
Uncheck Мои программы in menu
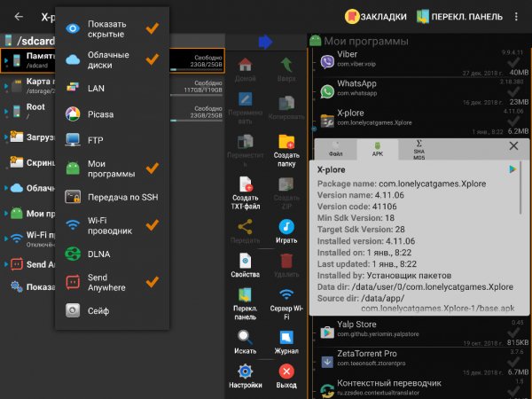pos(153,168)
